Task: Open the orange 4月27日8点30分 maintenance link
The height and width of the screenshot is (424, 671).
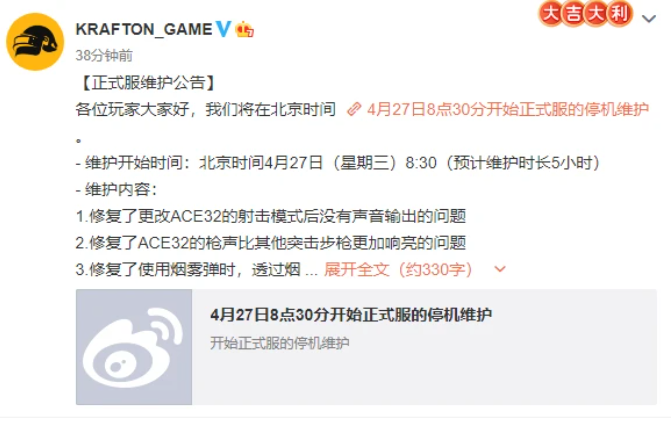Action: (x=508, y=110)
